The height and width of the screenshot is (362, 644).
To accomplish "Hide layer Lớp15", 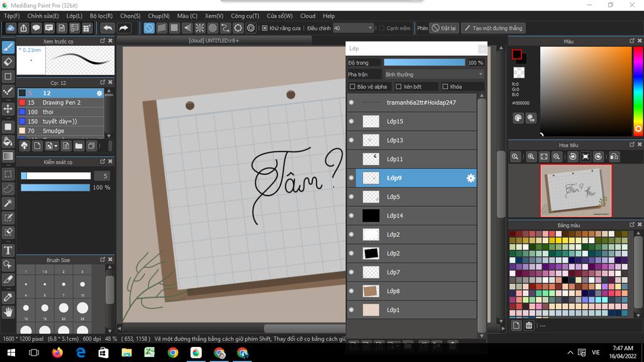I will pyautogui.click(x=351, y=121).
